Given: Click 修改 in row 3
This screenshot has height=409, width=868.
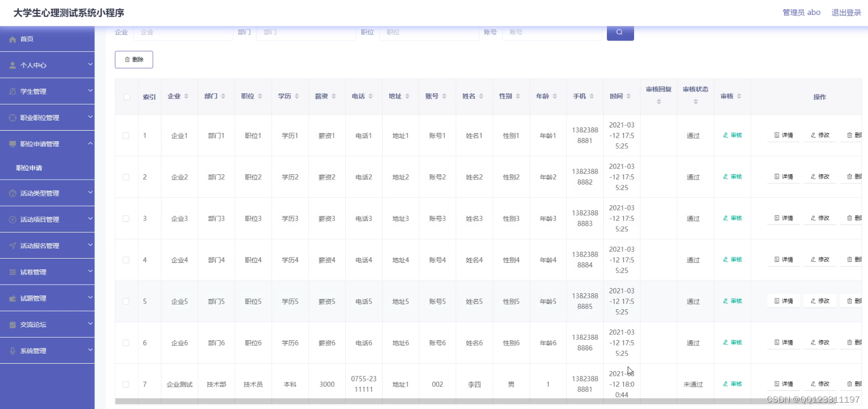Looking at the screenshot, I should click(x=820, y=218).
